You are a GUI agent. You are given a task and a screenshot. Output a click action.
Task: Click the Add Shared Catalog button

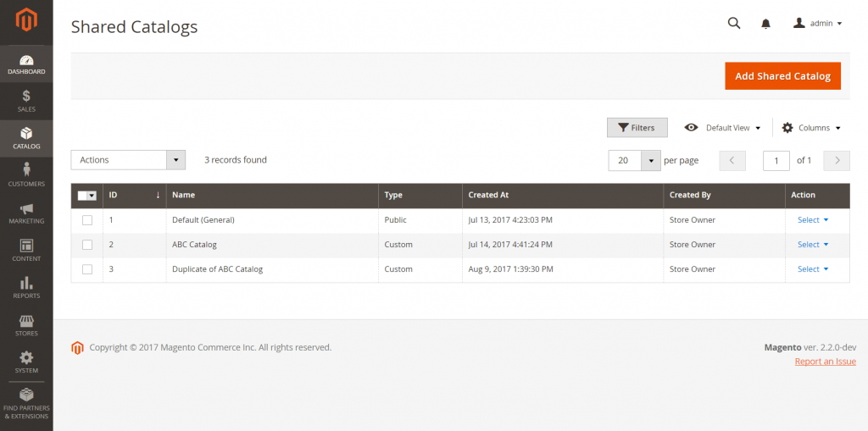click(x=782, y=76)
